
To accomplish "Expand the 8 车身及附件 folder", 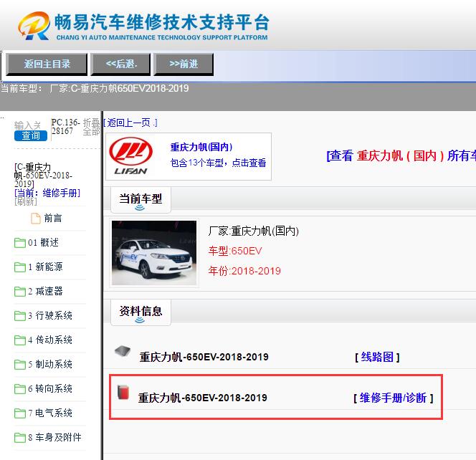I will (x=54, y=437).
